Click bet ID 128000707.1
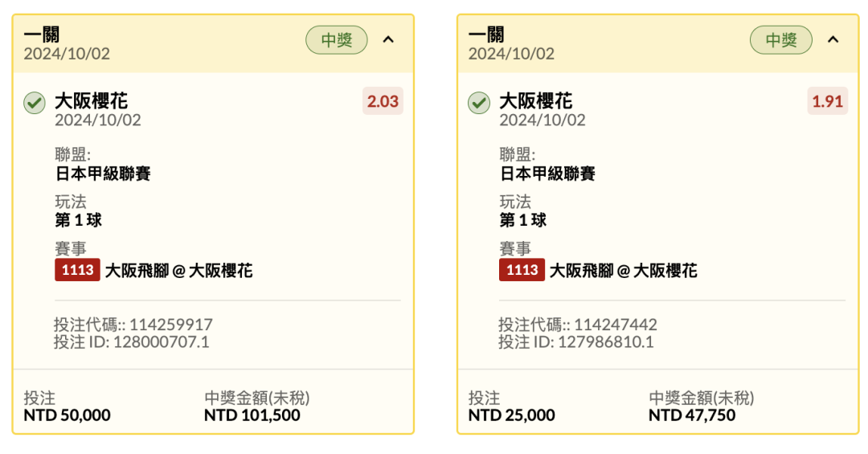Screen dimensions: 868x454 (x=162, y=342)
